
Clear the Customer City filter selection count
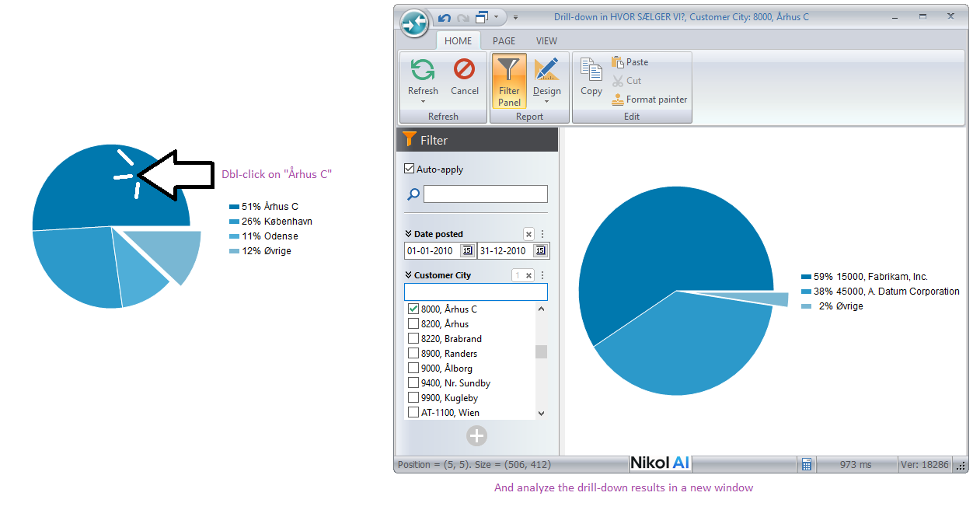coord(523,275)
